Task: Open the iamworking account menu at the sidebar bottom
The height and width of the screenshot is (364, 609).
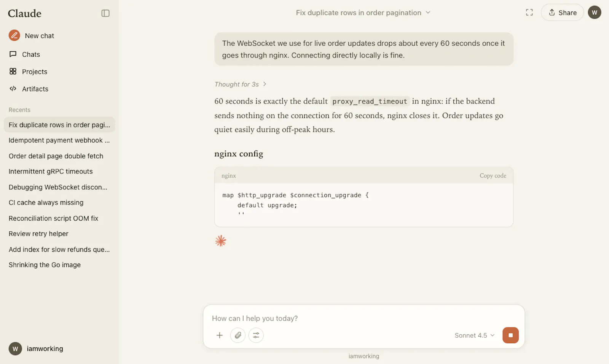Action: (36, 348)
